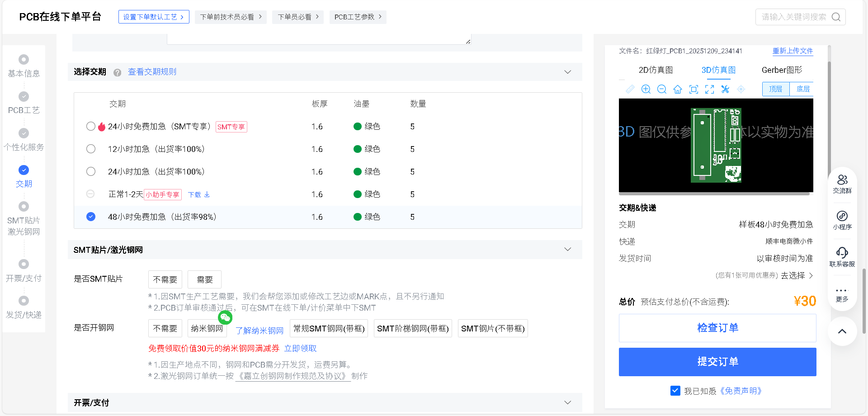The height and width of the screenshot is (416, 868).
Task: Select the ruler measurement tool
Action: tap(630, 89)
